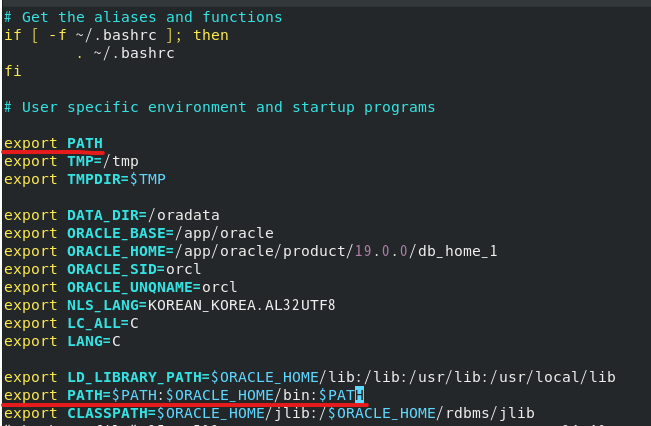Image resolution: width=651 pixels, height=426 pixels.
Task: Place cursor on "if [ -f ~/.bashrc ]; then" line
Action: coord(116,35)
